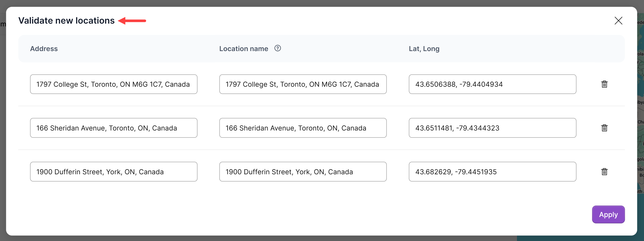Delete the 1900 Dufferin Street location row
This screenshot has width=644, height=241.
(x=604, y=172)
